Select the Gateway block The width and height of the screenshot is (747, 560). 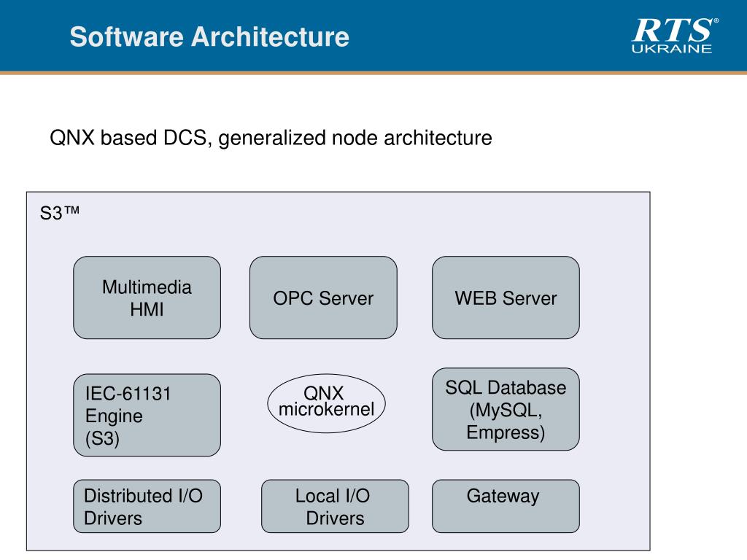tap(506, 506)
